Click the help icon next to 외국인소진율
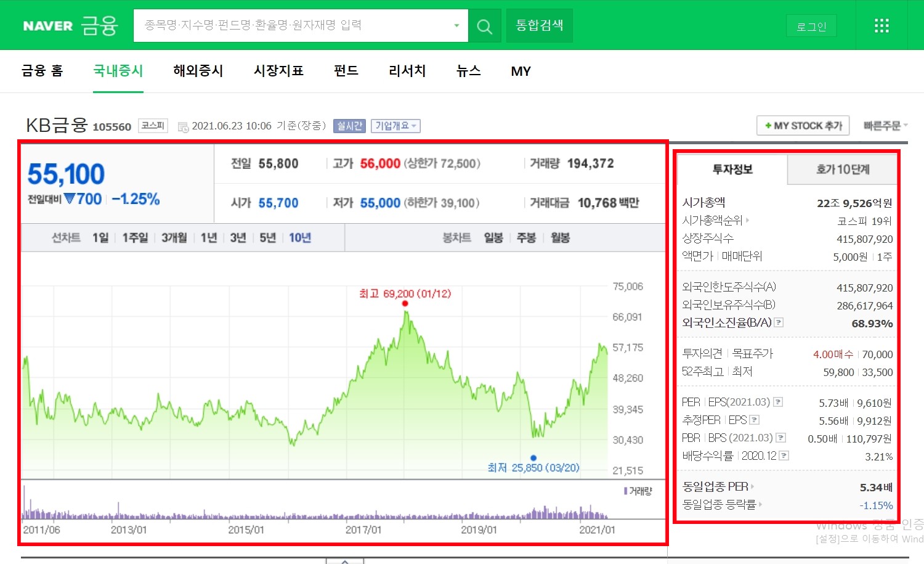The image size is (924, 564). 779,322
